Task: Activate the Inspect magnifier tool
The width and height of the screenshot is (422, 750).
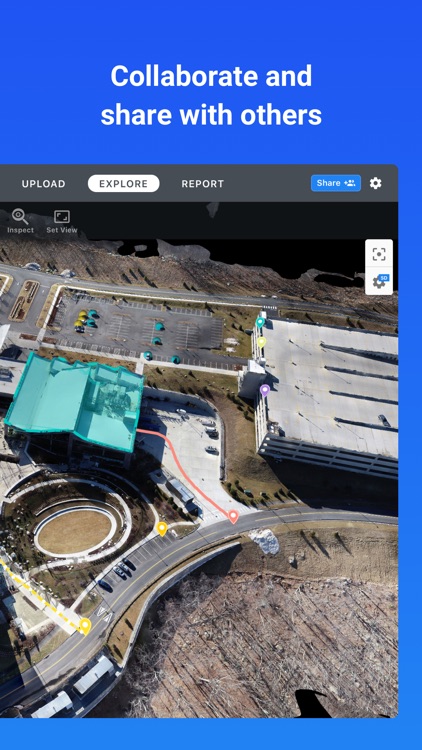Action: click(x=20, y=221)
